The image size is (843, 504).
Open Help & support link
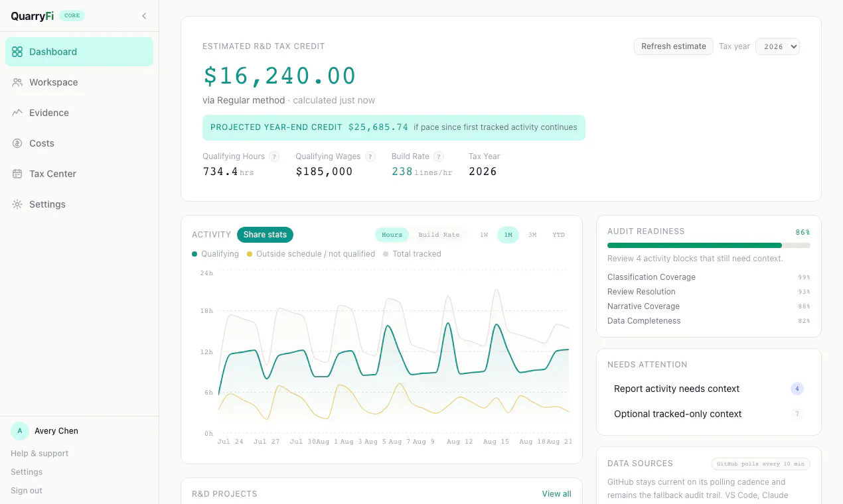coord(40,454)
